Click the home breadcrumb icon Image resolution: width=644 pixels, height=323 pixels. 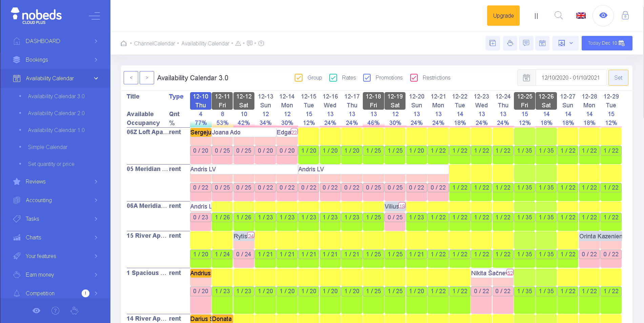pyautogui.click(x=124, y=43)
